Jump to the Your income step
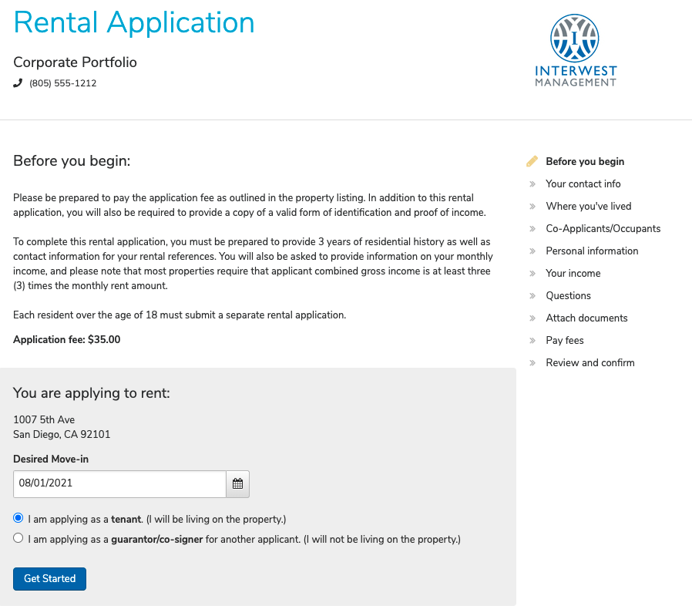Screen dimensions: 692x616 (573, 274)
